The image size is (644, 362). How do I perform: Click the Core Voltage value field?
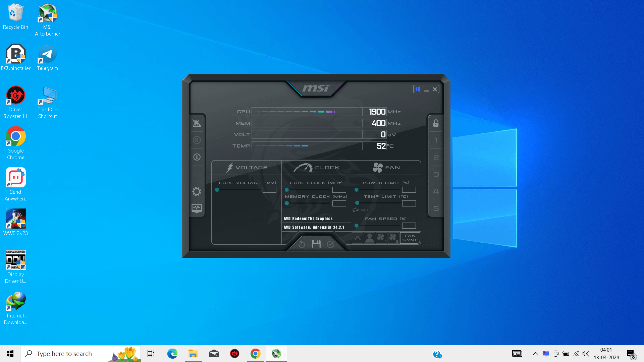tap(269, 190)
